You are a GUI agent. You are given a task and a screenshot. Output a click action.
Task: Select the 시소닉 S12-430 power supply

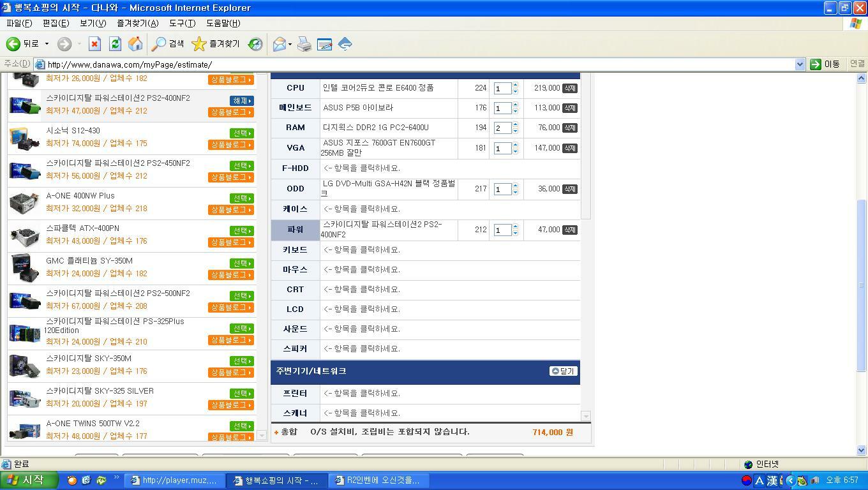tap(241, 133)
